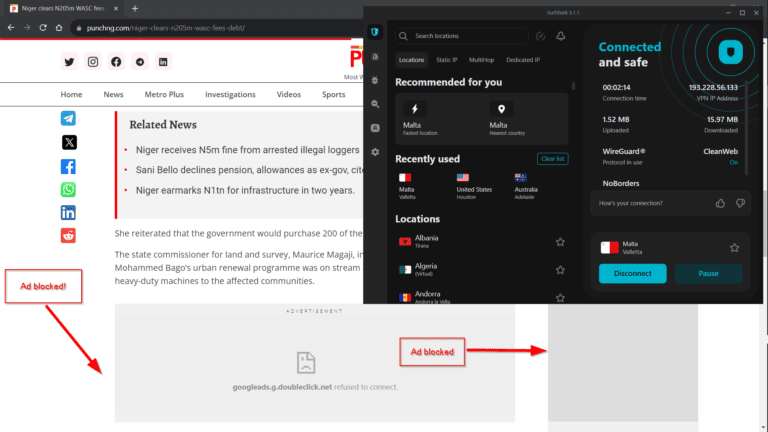The width and height of the screenshot is (768, 432).
Task: Favorite Andorra with its star icon
Action: click(x=560, y=298)
